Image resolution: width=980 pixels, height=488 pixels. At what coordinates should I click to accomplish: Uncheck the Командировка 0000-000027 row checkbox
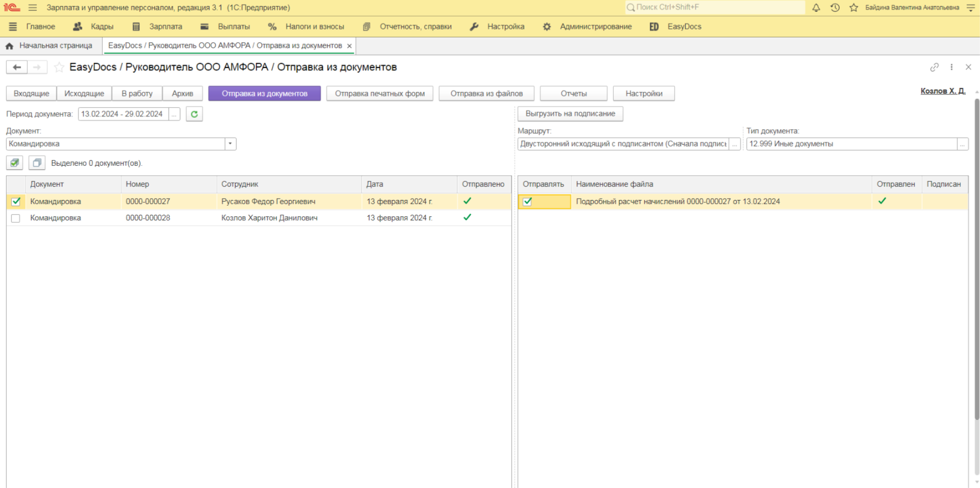click(x=16, y=202)
